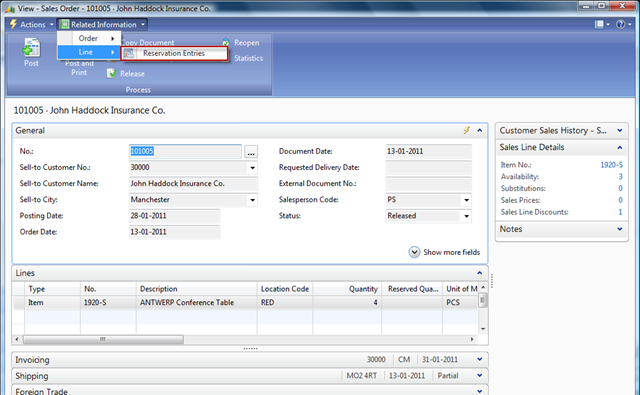Select the Order submenu item
Screen dimensions: 640x395
tap(89, 38)
